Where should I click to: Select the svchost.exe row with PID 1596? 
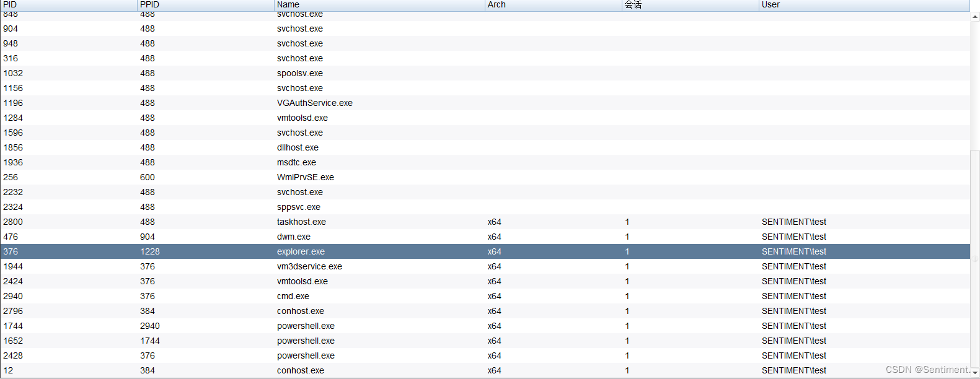[x=485, y=133]
